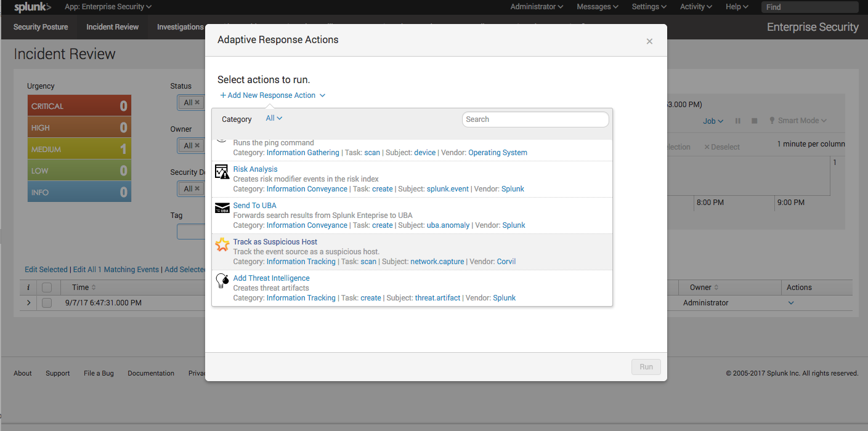Click the Splunk logo
The width and height of the screenshot is (868, 431).
[33, 7]
